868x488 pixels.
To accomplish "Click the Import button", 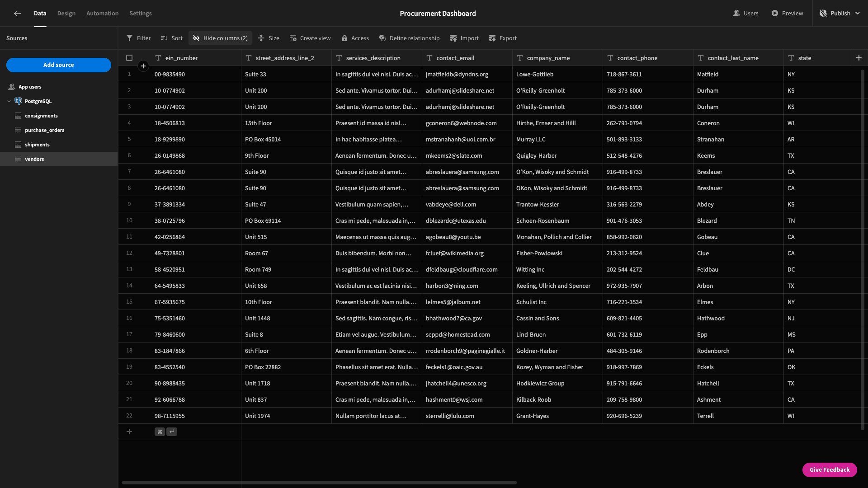I will 464,38.
